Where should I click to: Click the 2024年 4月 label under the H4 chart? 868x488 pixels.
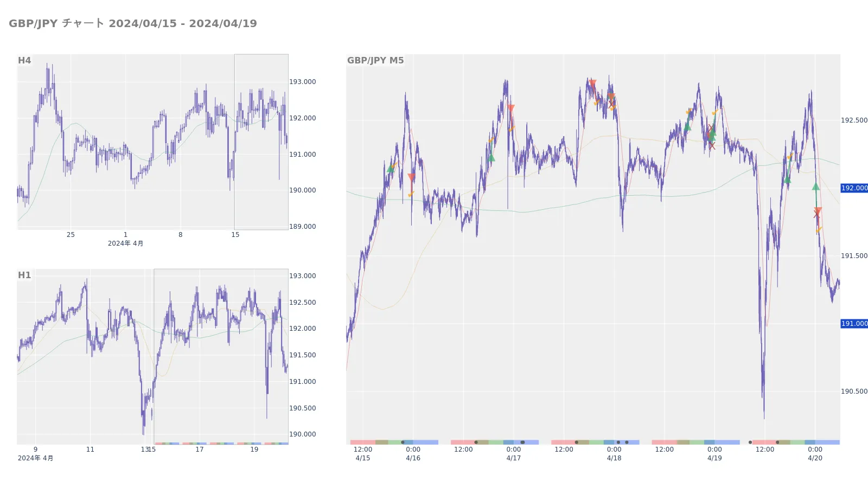(x=126, y=243)
